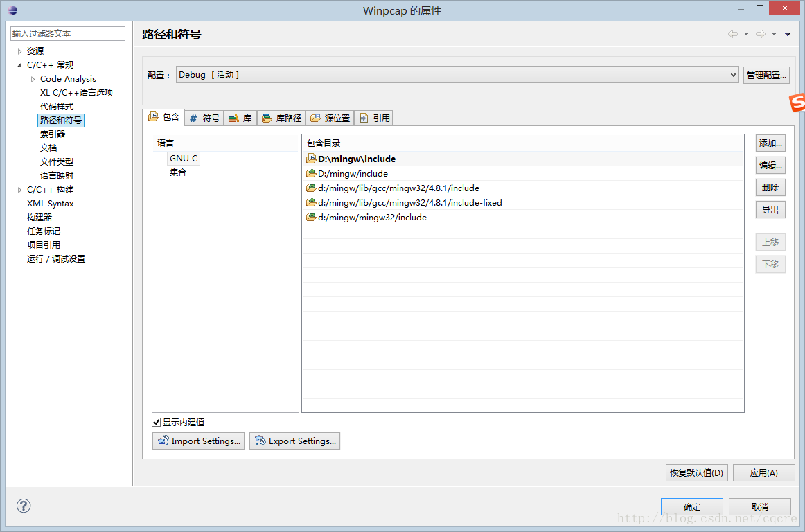Switch to the 库 tab
Screen dimensions: 805x532
click(240, 118)
